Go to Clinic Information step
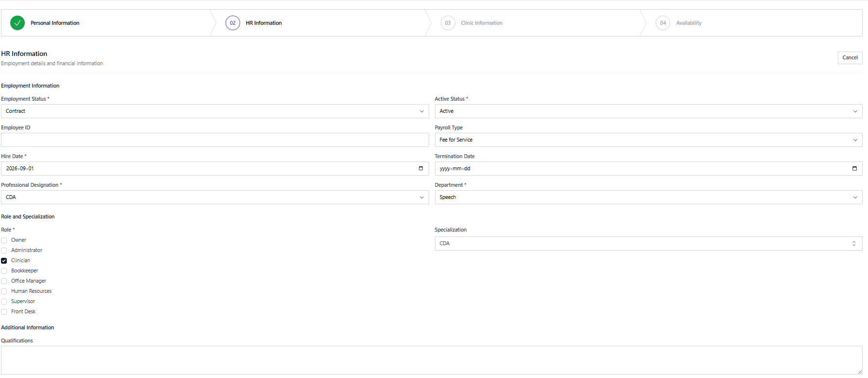This screenshot has width=868, height=378. click(x=482, y=23)
